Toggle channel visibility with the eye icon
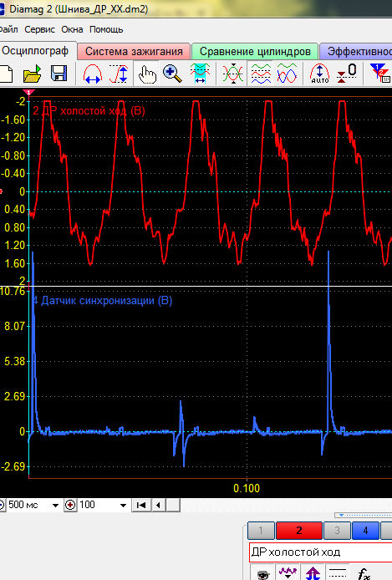392x580 pixels. pyautogui.click(x=263, y=574)
